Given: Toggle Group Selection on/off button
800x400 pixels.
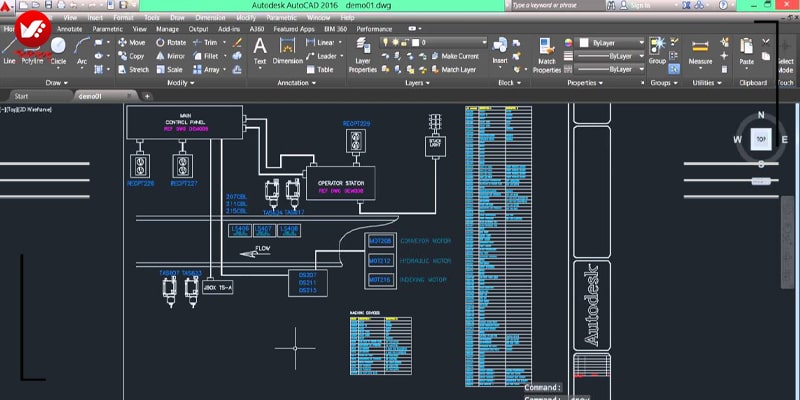Looking at the screenshot, I should (x=674, y=69).
